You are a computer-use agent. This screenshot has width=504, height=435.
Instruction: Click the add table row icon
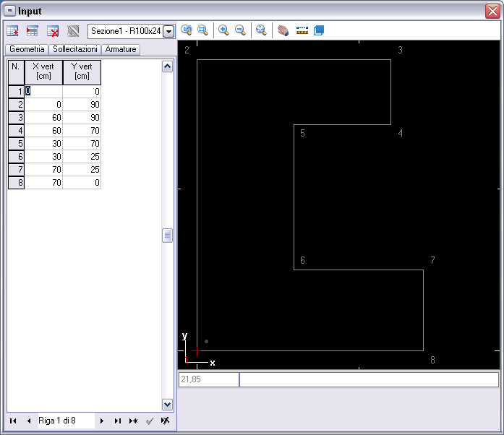pyautogui.click(x=12, y=31)
